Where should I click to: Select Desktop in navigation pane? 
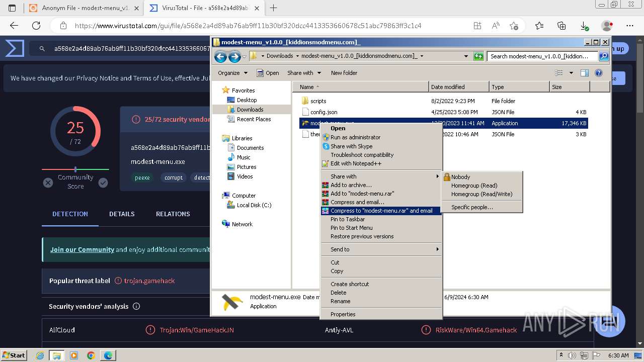coord(247,100)
